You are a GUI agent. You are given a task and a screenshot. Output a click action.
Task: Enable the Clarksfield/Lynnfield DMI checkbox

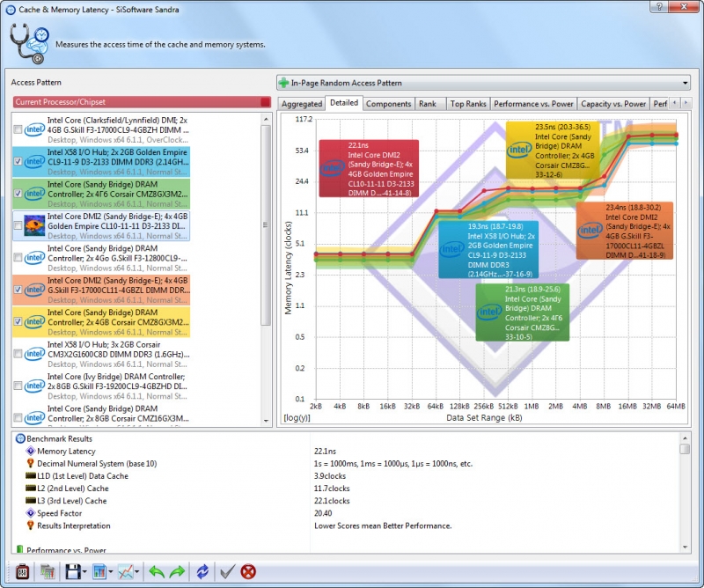click(18, 129)
